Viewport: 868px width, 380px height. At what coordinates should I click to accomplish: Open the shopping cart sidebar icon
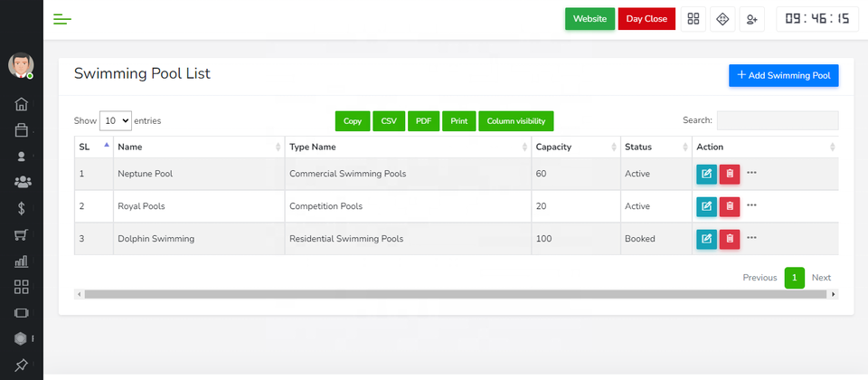point(22,235)
